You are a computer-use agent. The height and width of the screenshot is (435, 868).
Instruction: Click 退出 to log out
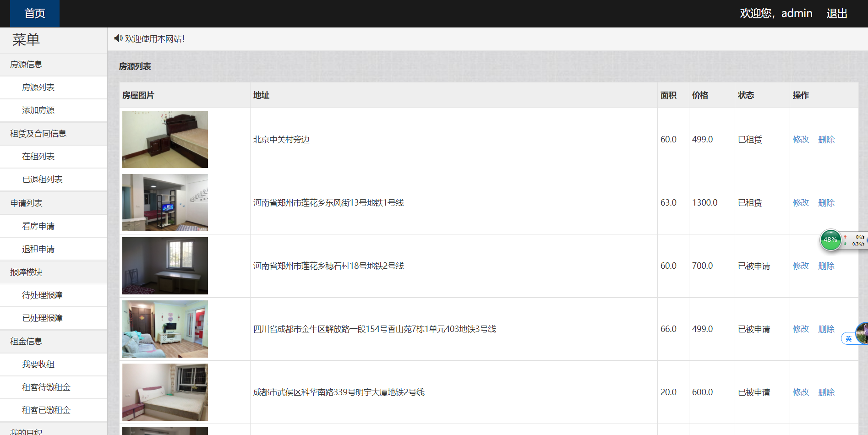pyautogui.click(x=837, y=14)
